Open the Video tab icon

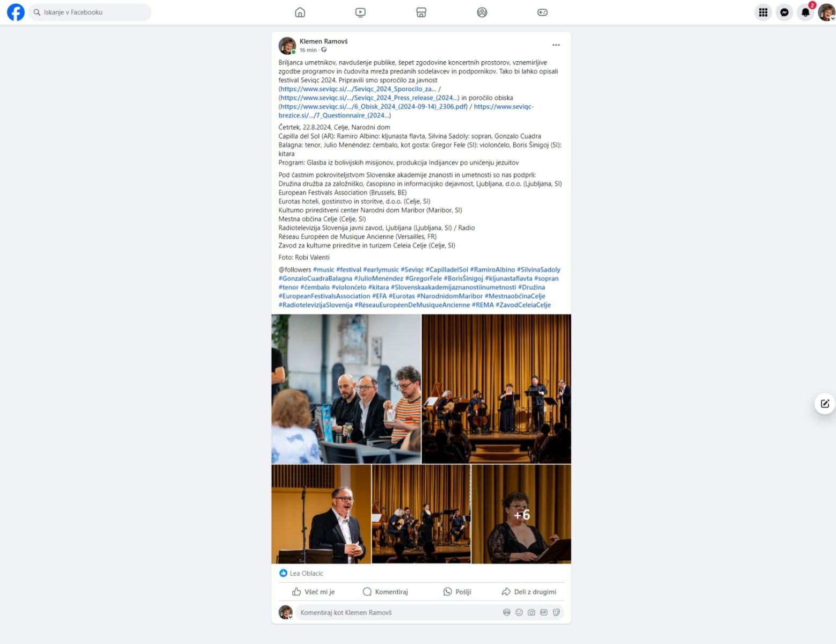pos(360,12)
